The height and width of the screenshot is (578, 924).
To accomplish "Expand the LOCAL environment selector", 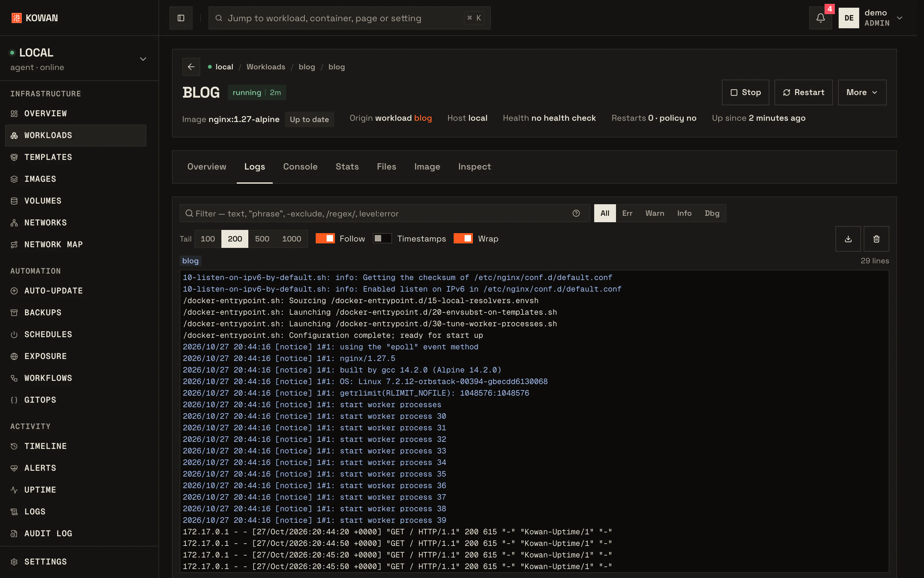I will coord(79,58).
